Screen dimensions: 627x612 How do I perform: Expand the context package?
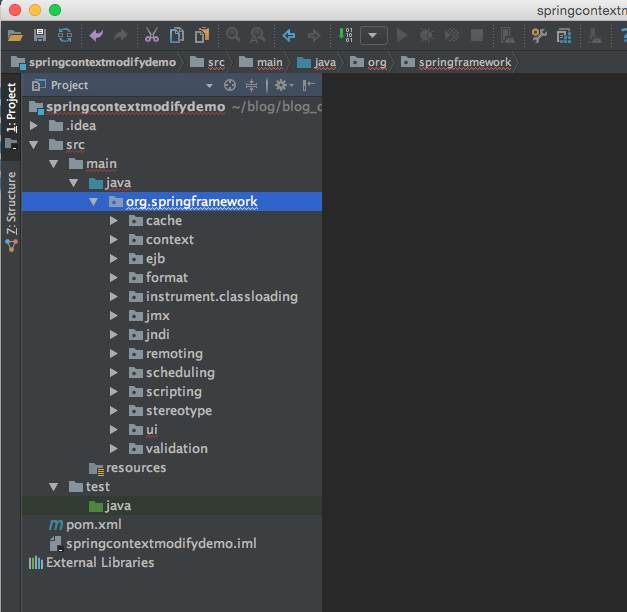click(114, 240)
